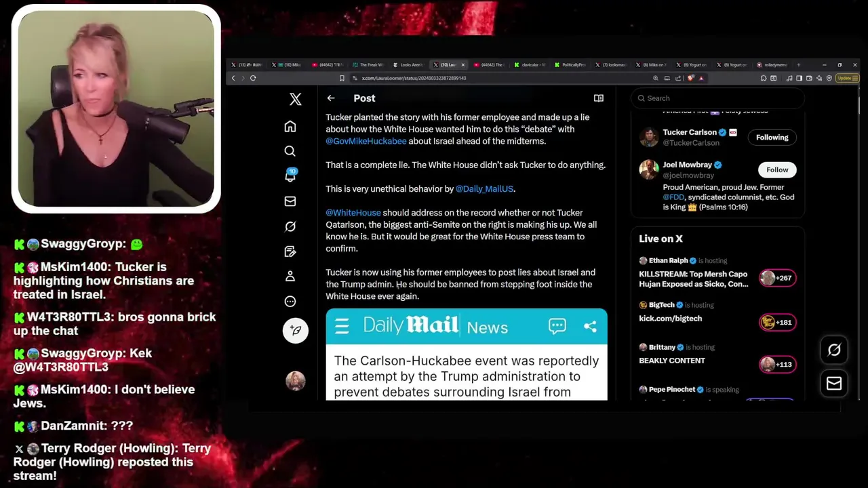The height and width of the screenshot is (488, 868).
Task: Open BEAKLY CONTENT live by Brittany
Action: pyautogui.click(x=672, y=361)
